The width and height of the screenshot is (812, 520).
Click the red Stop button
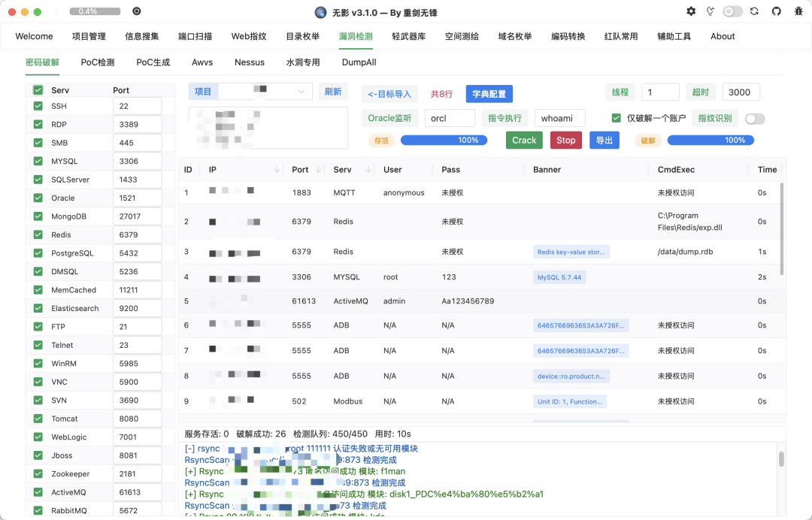click(566, 141)
